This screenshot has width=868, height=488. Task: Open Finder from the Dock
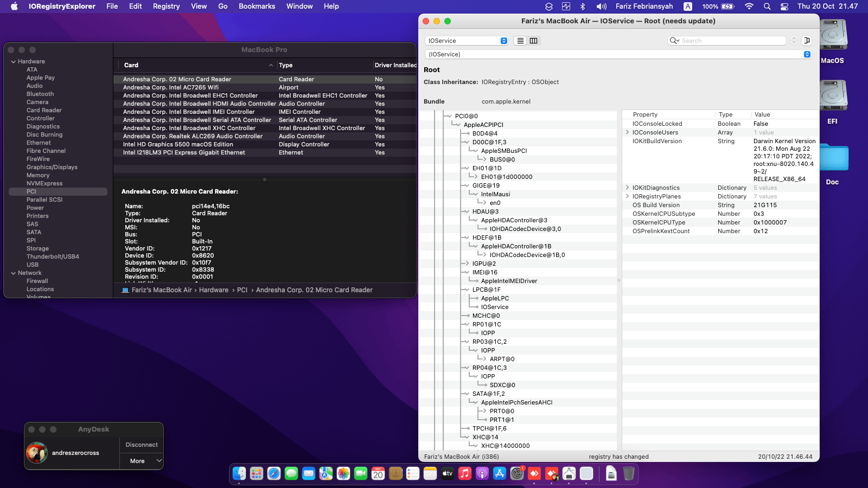pos(239,474)
